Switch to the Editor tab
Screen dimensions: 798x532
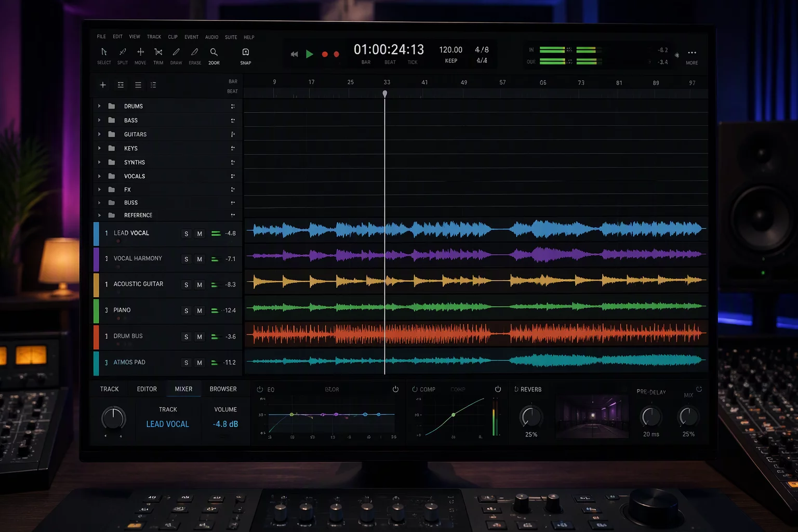(x=147, y=389)
